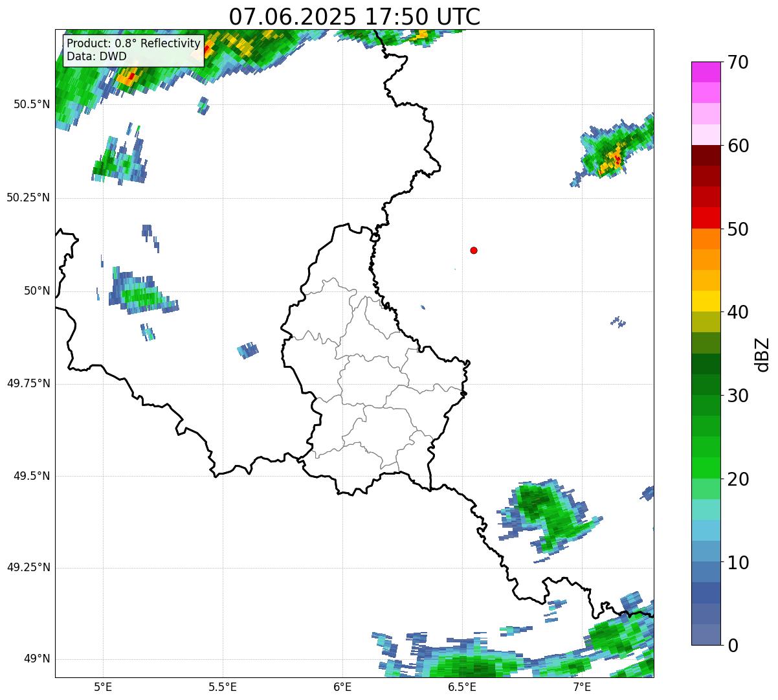Click the 5°E longitude label
Image resolution: width=778 pixels, height=700 pixels.
coord(103,686)
